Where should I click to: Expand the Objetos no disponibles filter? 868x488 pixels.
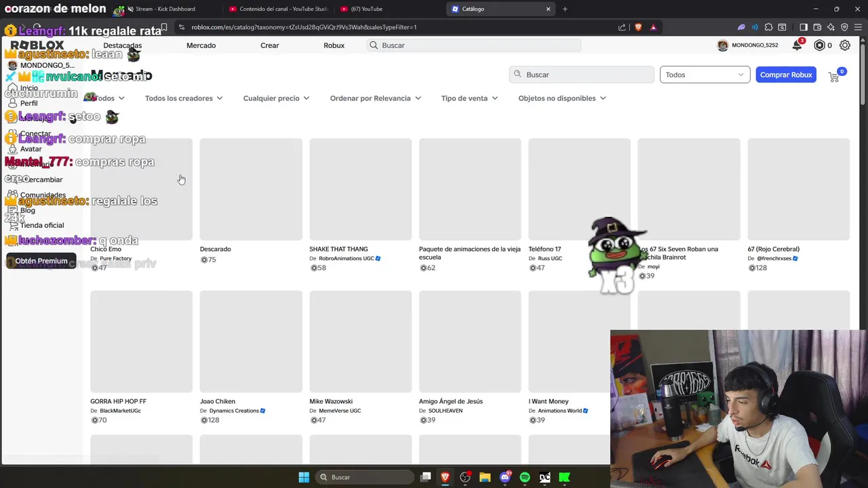coord(561,98)
